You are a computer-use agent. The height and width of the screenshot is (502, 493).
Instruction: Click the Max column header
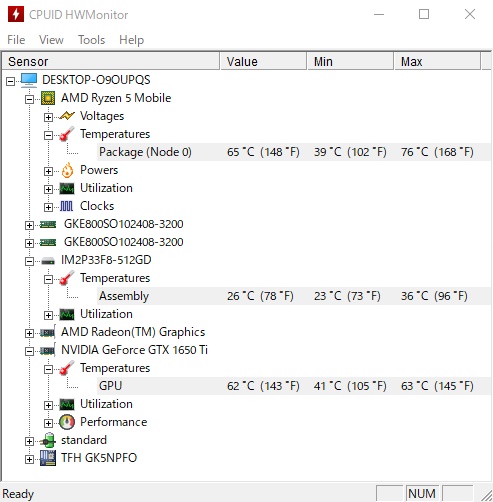(x=437, y=61)
